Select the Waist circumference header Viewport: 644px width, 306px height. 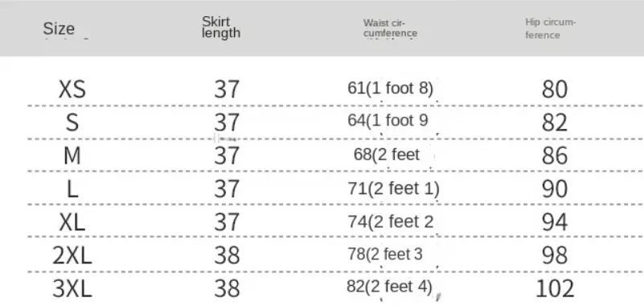click(390, 28)
